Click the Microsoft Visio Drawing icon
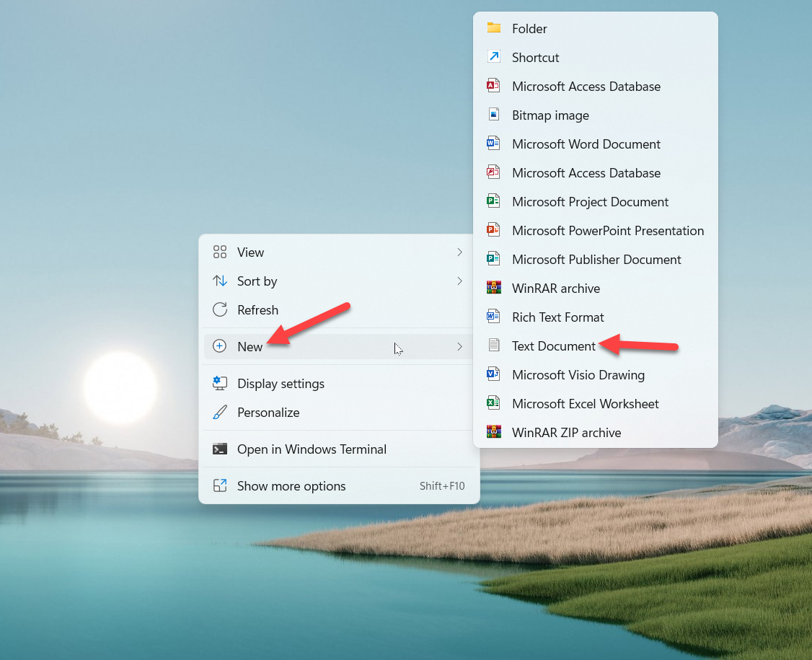Viewport: 812px width, 660px height. pos(493,374)
